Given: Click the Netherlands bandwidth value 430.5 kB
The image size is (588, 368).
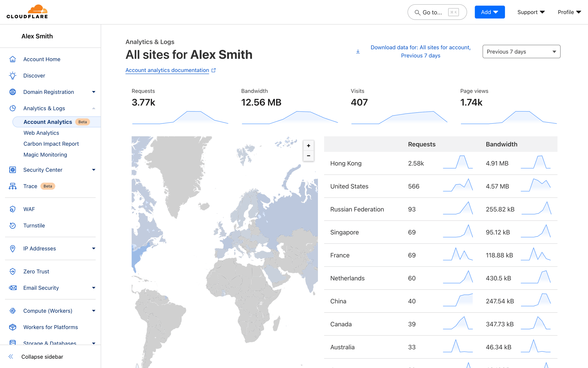Looking at the screenshot, I should (x=498, y=278).
